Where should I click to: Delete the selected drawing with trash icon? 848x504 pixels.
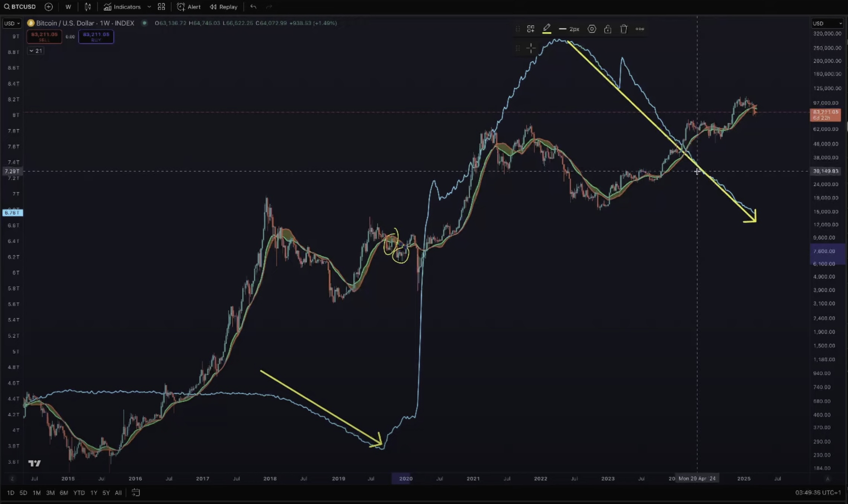coord(624,29)
